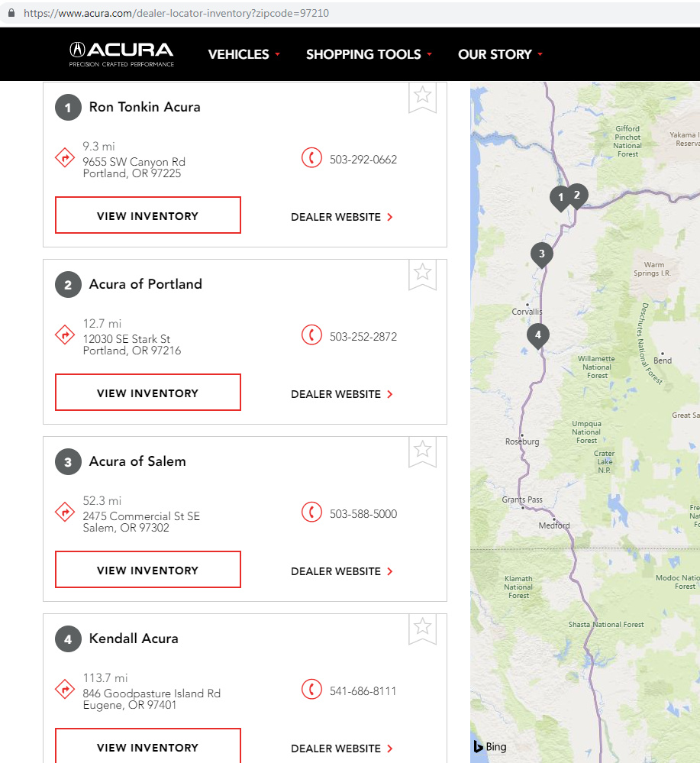View inventory for Ron Tonkin Acura

(x=148, y=215)
